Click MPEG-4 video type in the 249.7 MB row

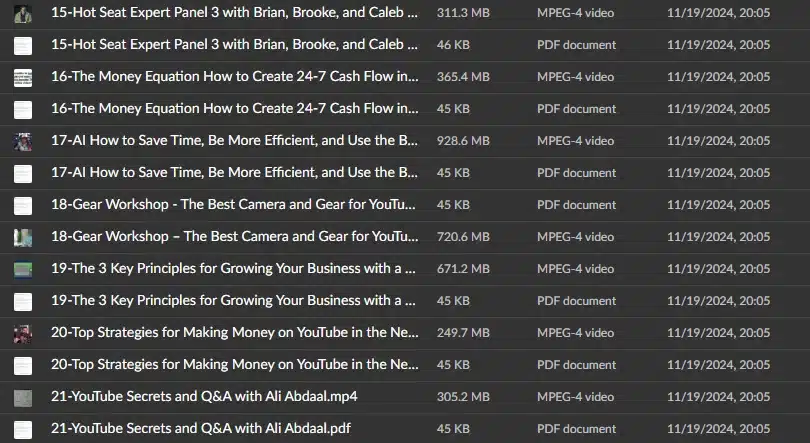click(575, 333)
